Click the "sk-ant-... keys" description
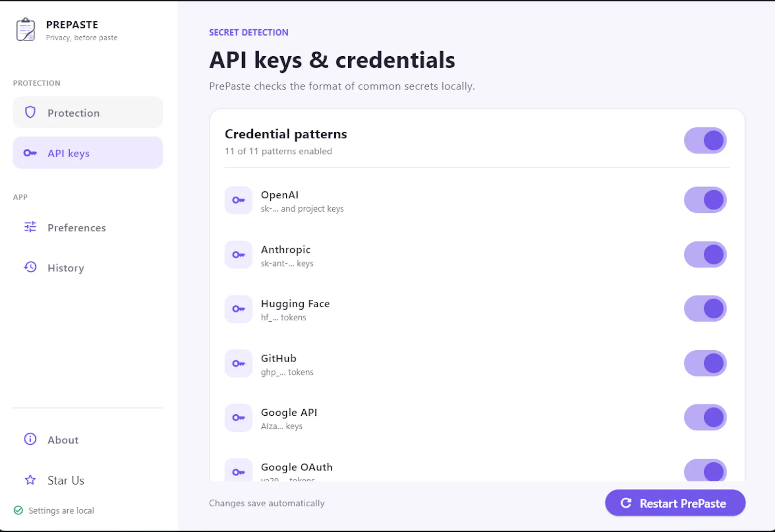The width and height of the screenshot is (775, 532). pyautogui.click(x=287, y=264)
